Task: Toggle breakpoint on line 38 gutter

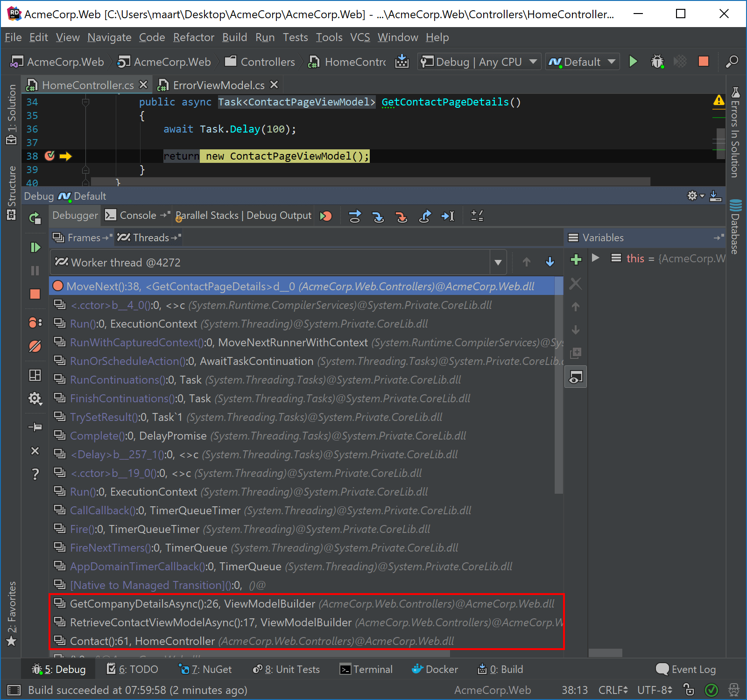Action: click(50, 156)
